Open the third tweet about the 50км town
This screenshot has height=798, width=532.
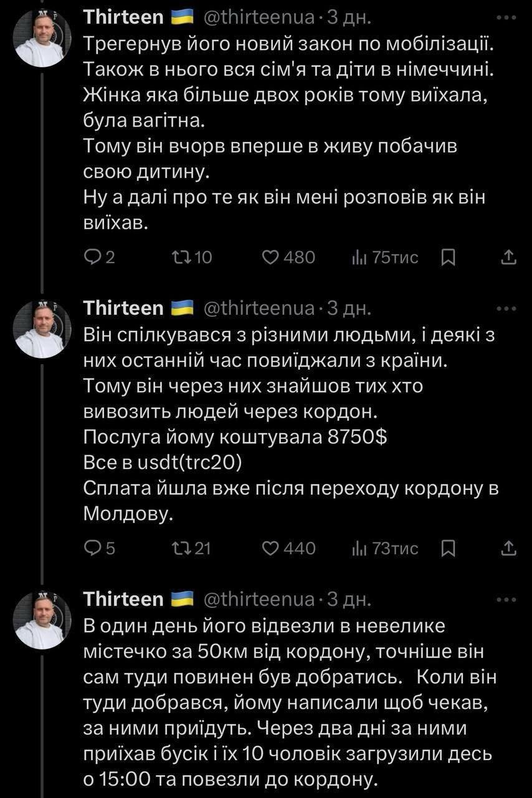tap(287, 698)
